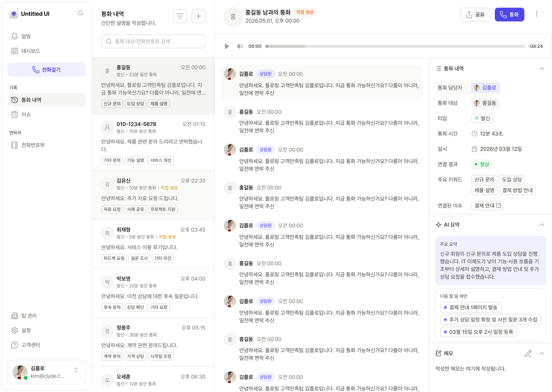Click the filter icon in call list header
Image resolution: width=552 pixels, height=392 pixels.
(180, 16)
